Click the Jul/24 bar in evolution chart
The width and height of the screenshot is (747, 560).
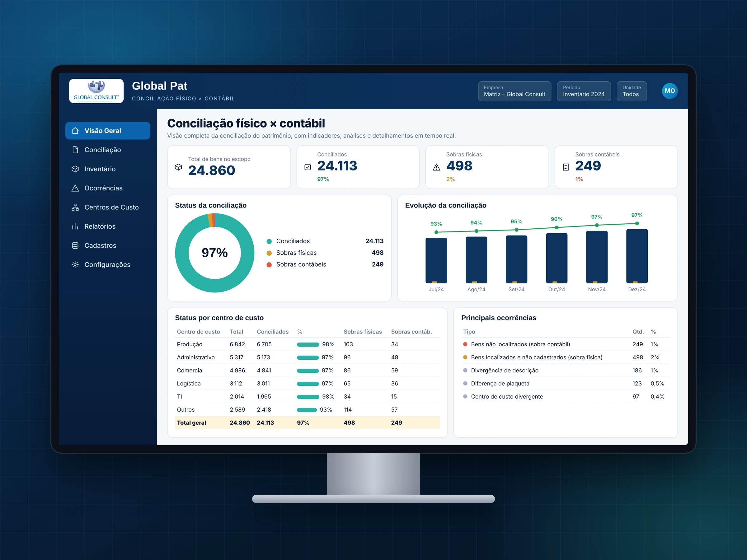point(436,260)
